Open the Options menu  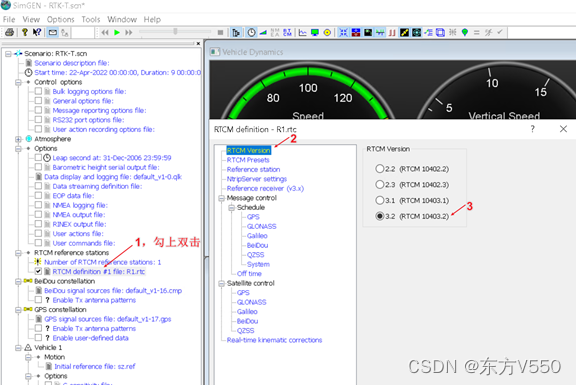[x=60, y=19]
